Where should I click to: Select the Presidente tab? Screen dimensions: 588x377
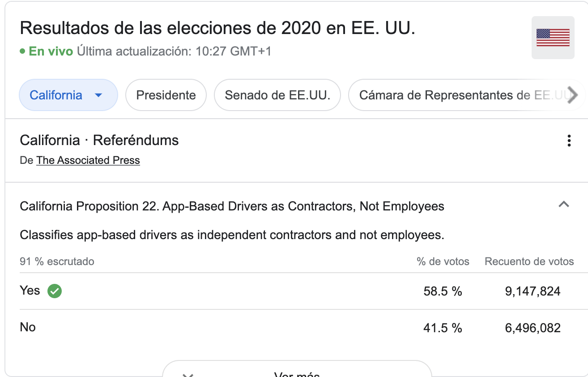166,95
